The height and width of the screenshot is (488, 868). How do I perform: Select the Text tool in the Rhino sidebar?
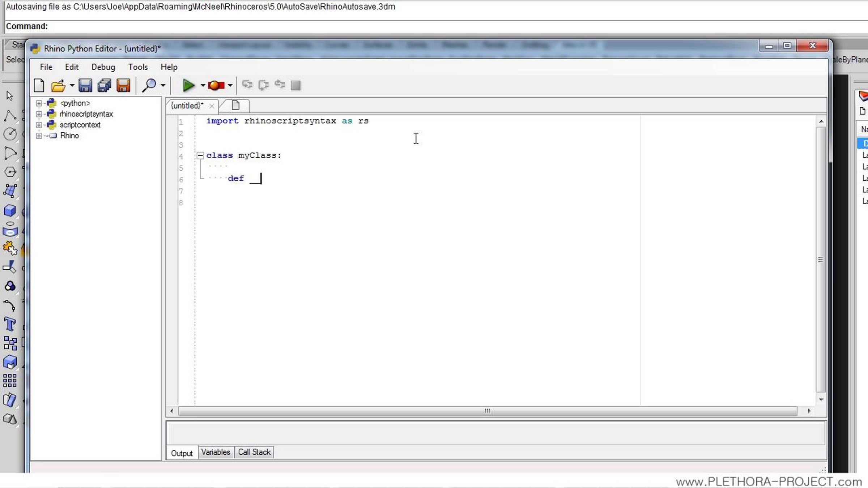tap(10, 324)
